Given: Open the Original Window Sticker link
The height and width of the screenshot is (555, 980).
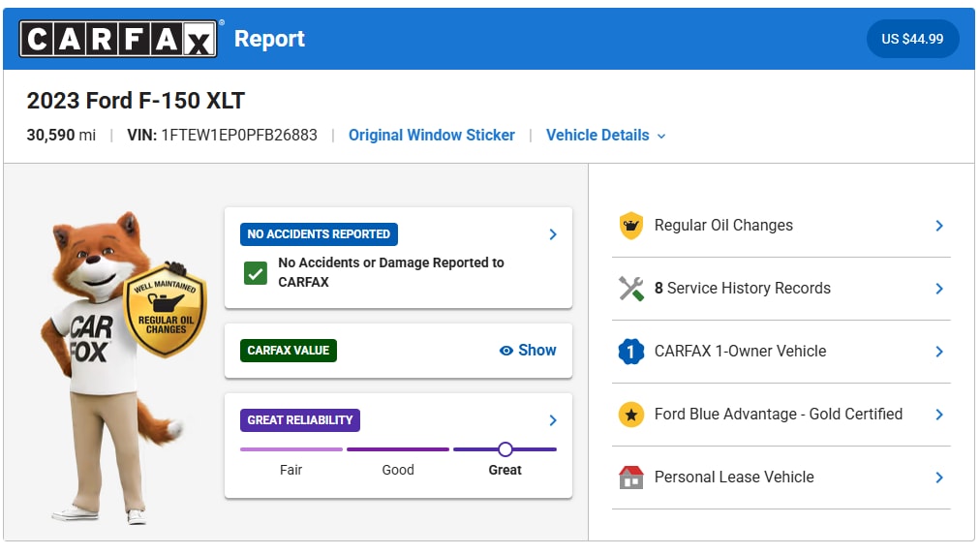Looking at the screenshot, I should pos(432,135).
